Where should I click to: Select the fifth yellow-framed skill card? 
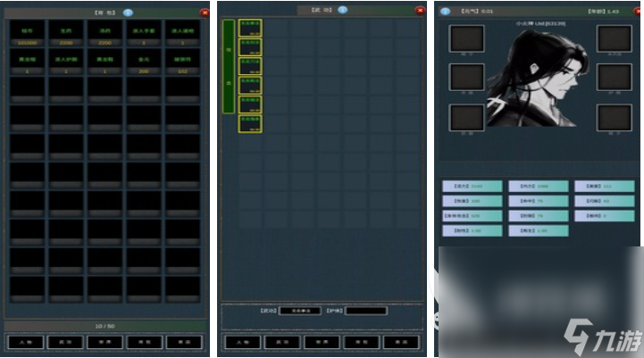[x=250, y=104]
